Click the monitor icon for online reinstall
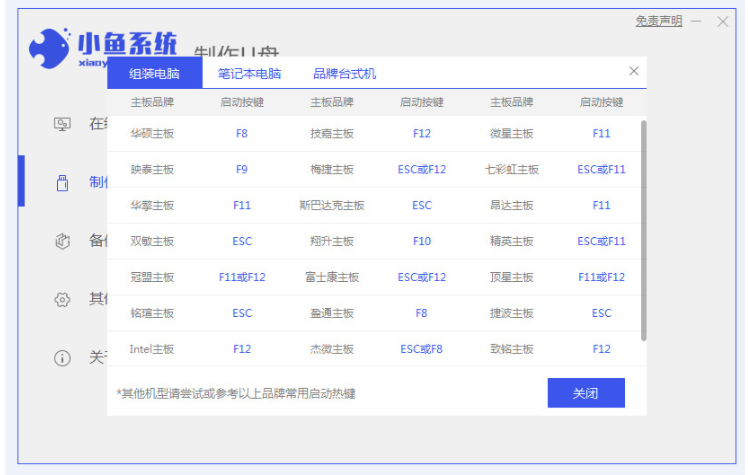748x475 pixels. pos(62,124)
